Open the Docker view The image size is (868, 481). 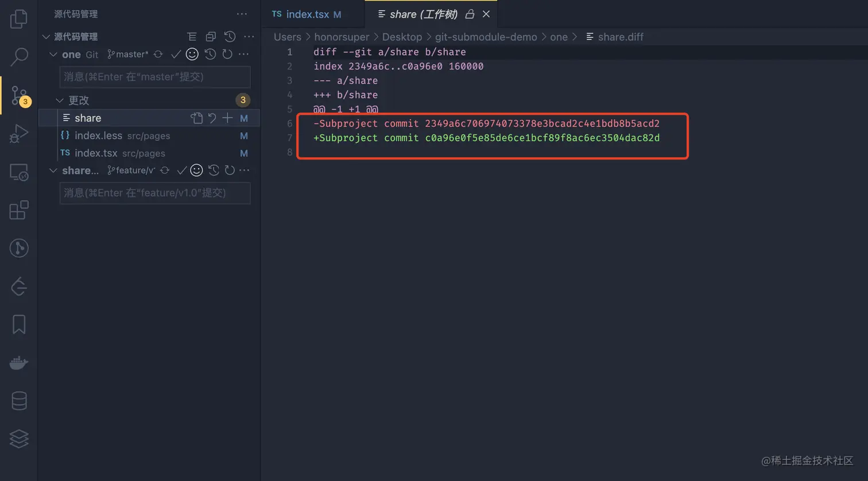tap(19, 363)
